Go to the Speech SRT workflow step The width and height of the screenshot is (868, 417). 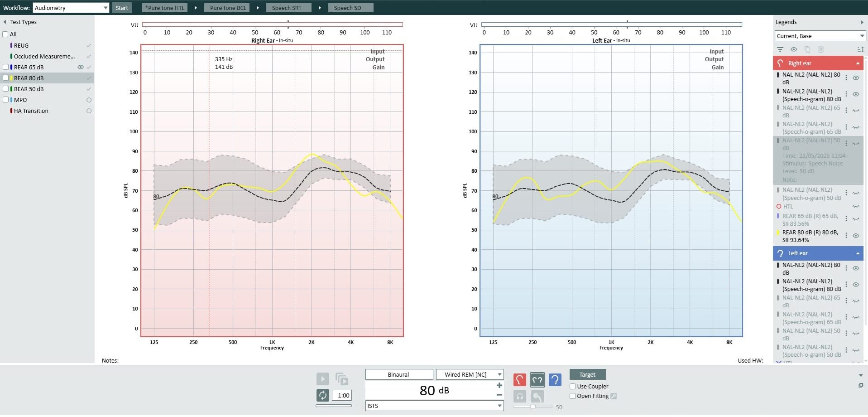click(x=287, y=8)
